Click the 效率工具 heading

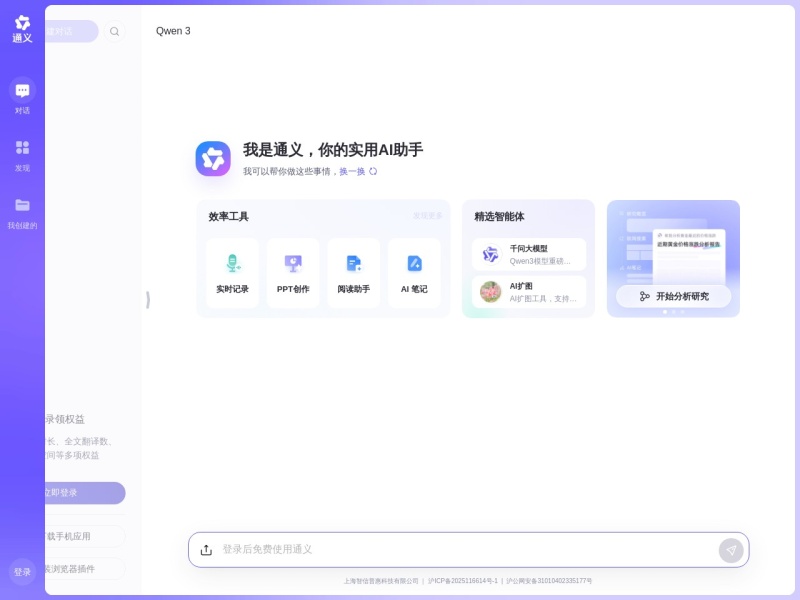pos(229,217)
